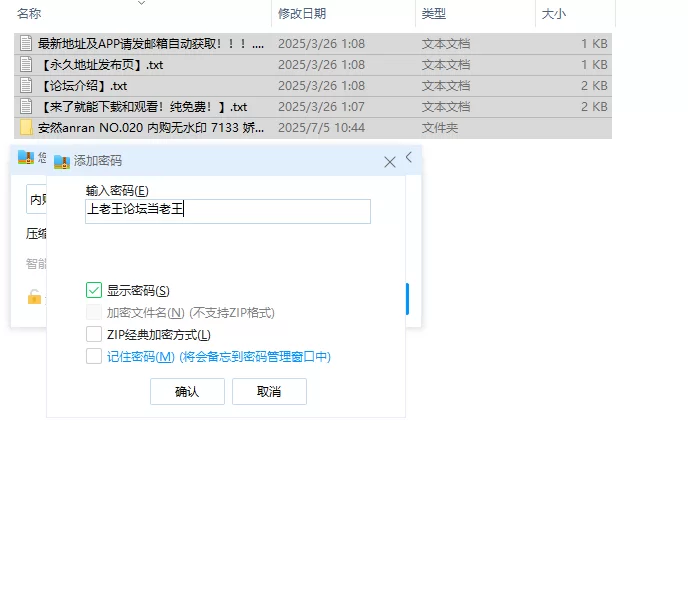Untick the 显示密码(S) checkbox
This screenshot has width=688, height=613.
(94, 290)
